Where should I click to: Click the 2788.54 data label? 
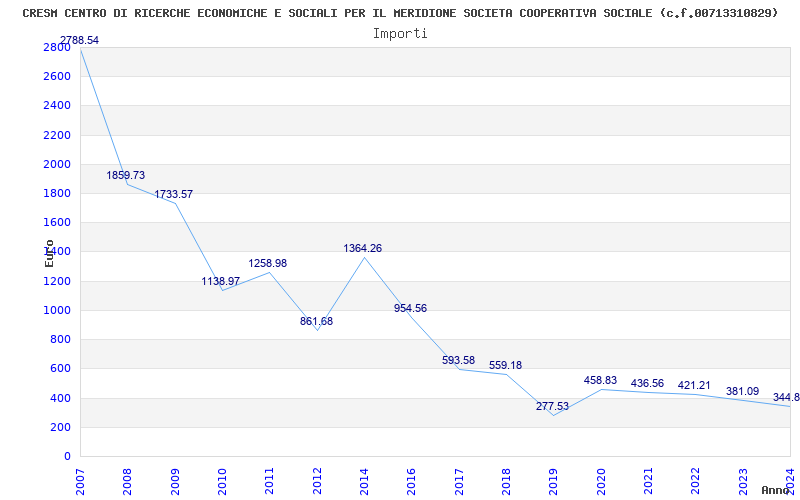pos(79,40)
